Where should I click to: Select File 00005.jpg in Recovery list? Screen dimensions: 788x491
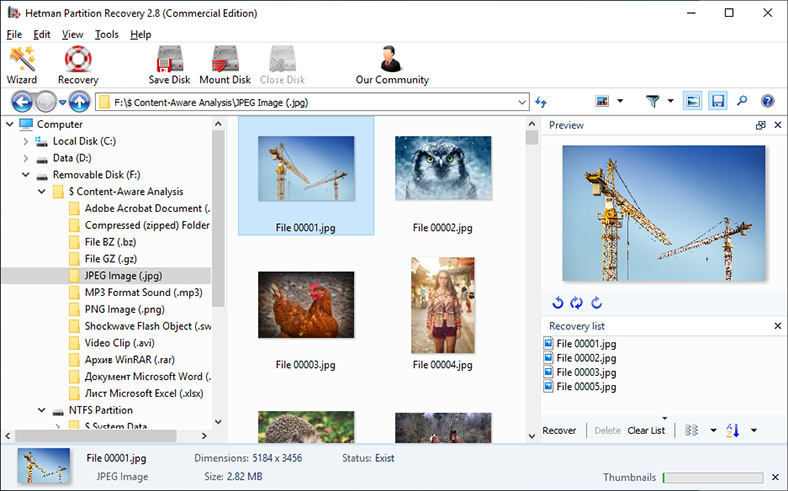pyautogui.click(x=580, y=386)
